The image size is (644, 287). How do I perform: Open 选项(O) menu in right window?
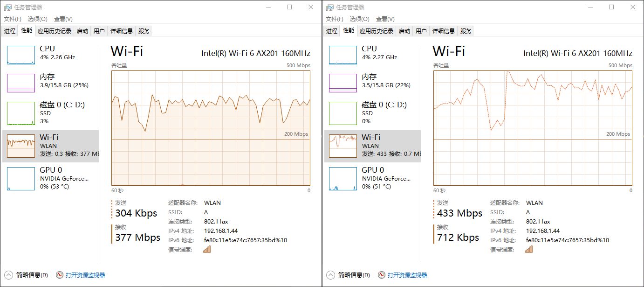(360, 19)
